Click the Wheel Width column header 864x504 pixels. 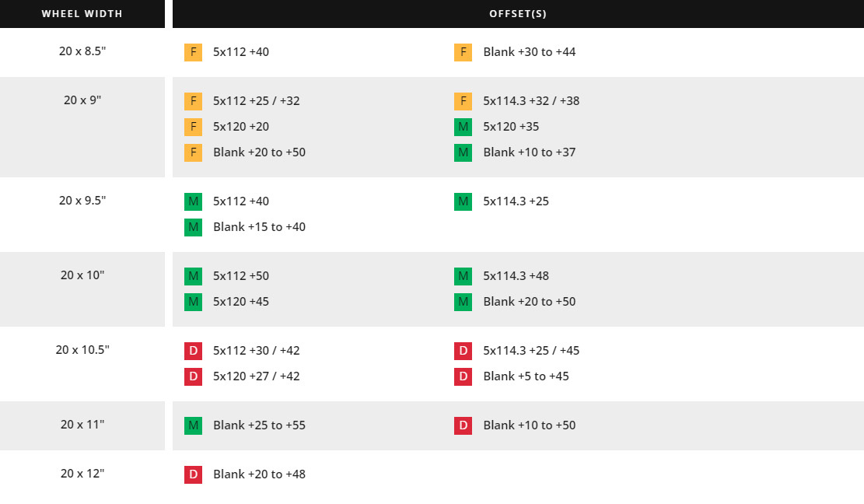coord(82,14)
